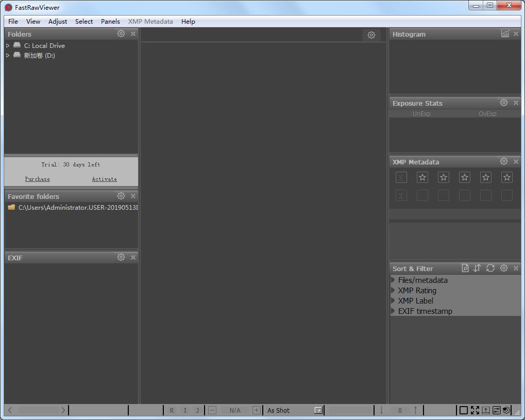The height and width of the screenshot is (420, 525).
Task: Decrease exposure with minus button
Action: pos(212,410)
